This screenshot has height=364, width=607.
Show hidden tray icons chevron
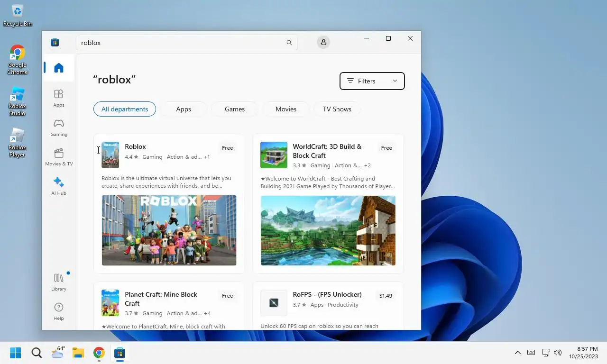(518, 353)
